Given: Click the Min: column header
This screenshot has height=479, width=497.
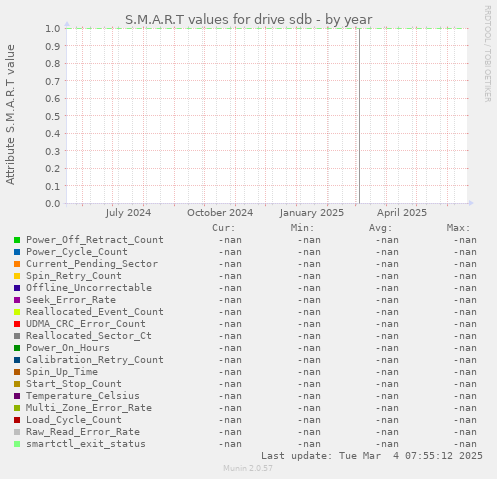Looking at the screenshot, I should pos(302,228).
